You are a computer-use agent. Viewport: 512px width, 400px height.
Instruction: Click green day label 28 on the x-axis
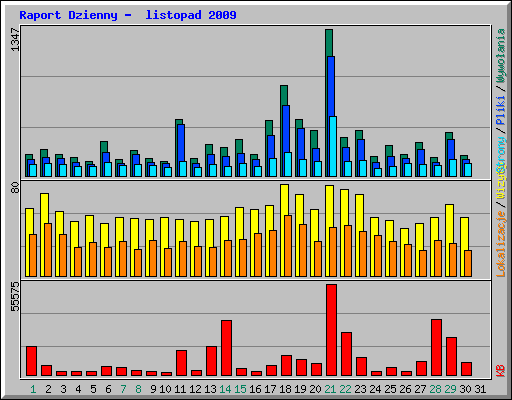click(435, 389)
